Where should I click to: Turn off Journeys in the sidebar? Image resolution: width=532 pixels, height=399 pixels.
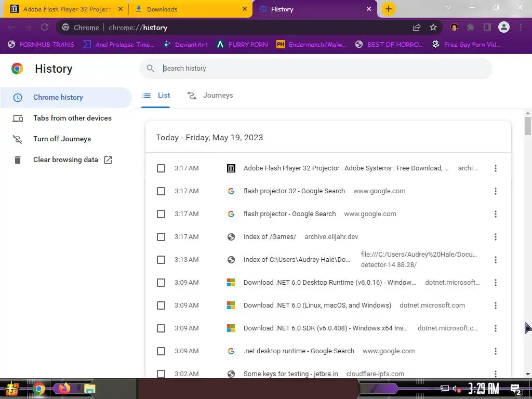pos(66,139)
